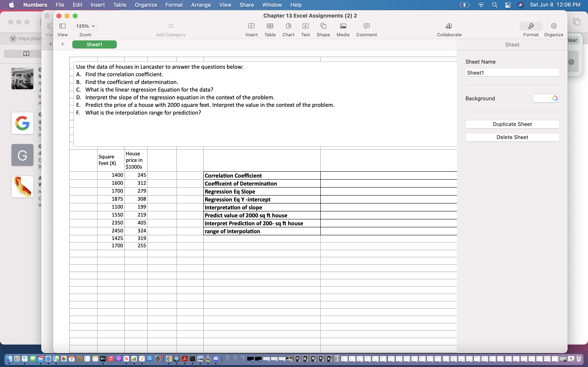
Task: Insert a new Table from the toolbar
Action: click(x=270, y=29)
